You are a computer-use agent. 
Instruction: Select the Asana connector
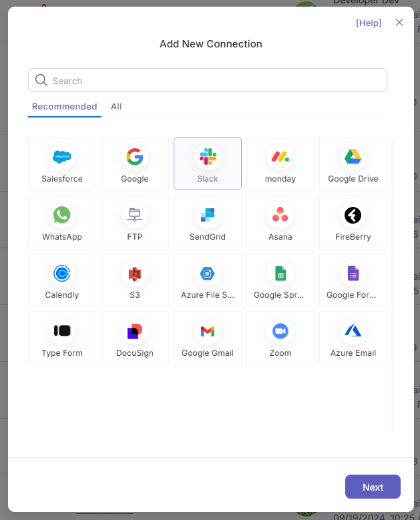tap(280, 222)
